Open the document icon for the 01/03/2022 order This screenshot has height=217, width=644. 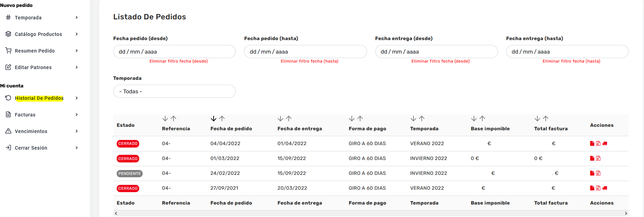592,158
